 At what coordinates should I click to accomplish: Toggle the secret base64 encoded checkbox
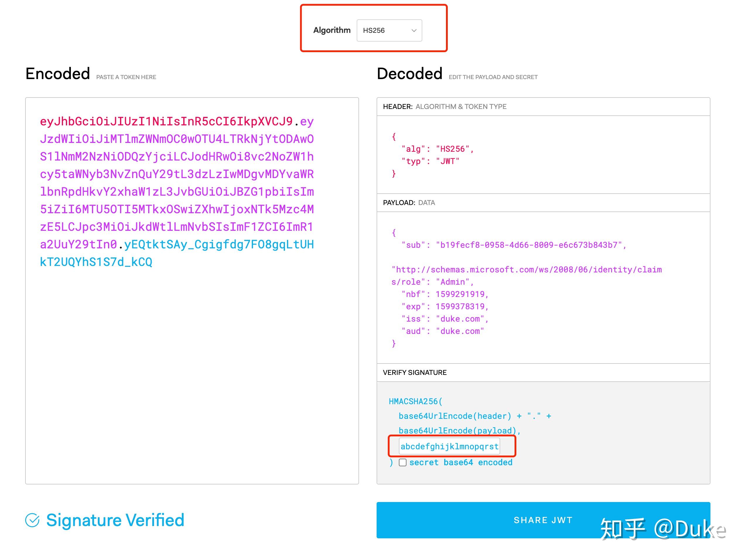coord(402,462)
